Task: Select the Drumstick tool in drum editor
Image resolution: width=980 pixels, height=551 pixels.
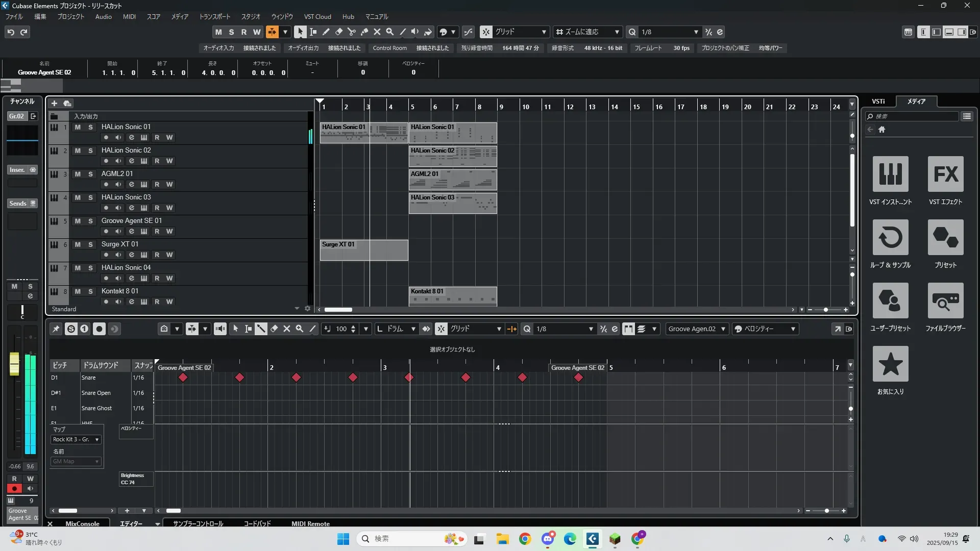Action: click(261, 329)
